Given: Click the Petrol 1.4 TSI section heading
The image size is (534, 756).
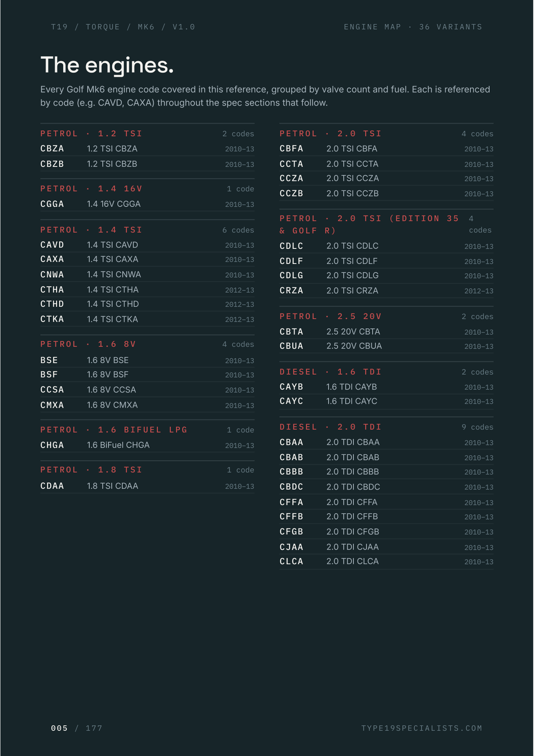Looking at the screenshot, I should point(91,230).
